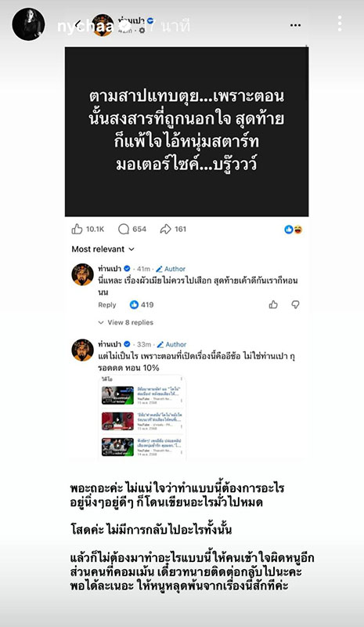Expand View 8 replies

coord(126,322)
